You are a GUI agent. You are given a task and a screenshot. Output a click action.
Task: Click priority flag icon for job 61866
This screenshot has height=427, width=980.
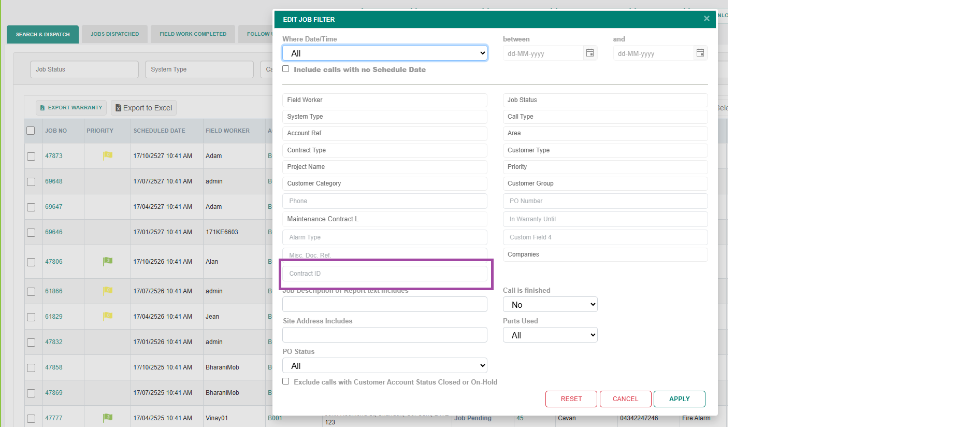pos(108,291)
